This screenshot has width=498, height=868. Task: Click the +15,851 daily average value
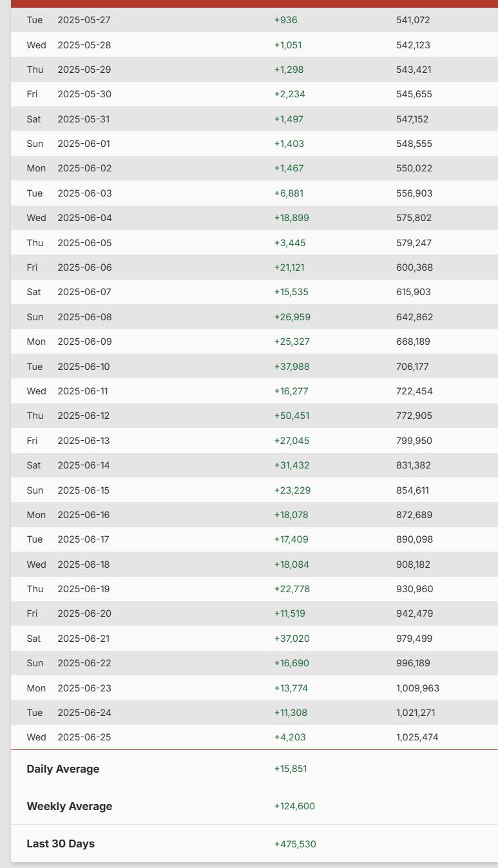(292, 769)
